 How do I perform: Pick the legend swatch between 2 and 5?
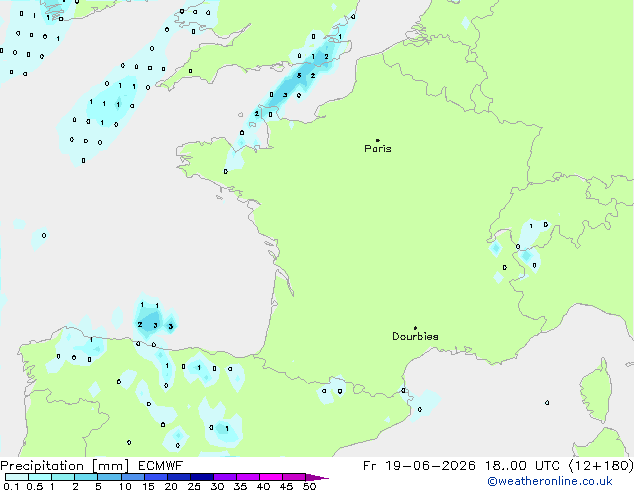(x=86, y=477)
